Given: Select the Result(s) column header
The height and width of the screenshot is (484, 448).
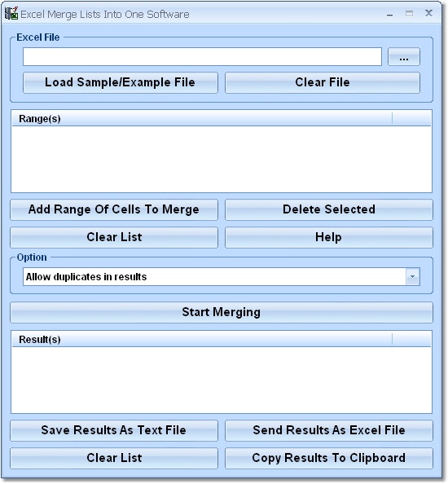Looking at the screenshot, I should [x=202, y=339].
